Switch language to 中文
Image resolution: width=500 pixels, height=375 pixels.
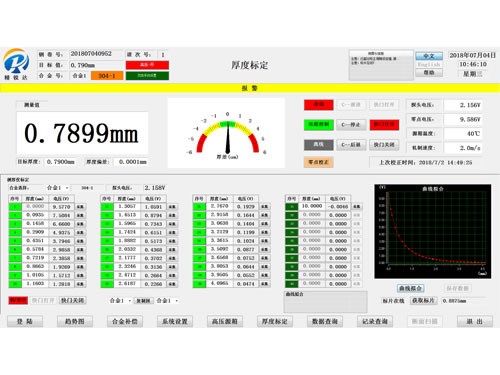pyautogui.click(x=429, y=56)
